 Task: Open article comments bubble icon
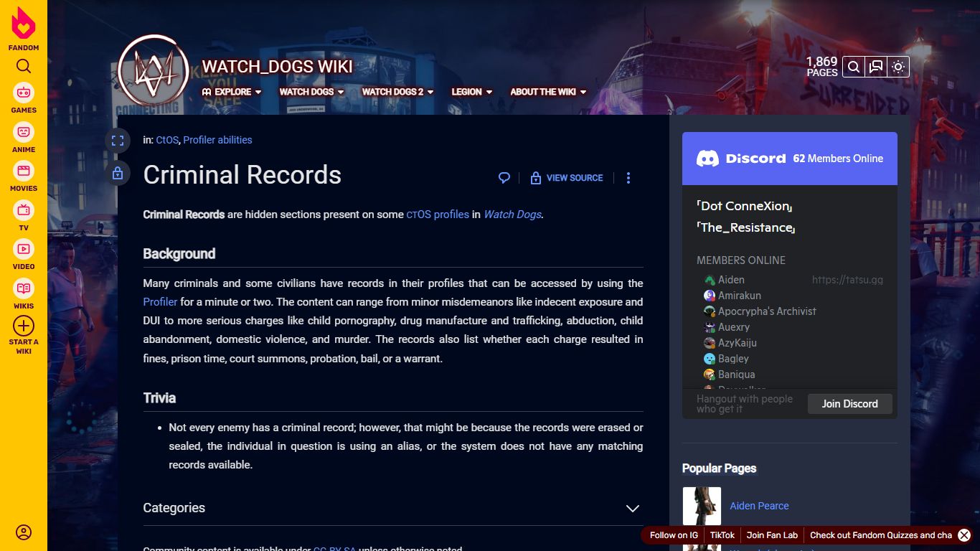coord(504,178)
